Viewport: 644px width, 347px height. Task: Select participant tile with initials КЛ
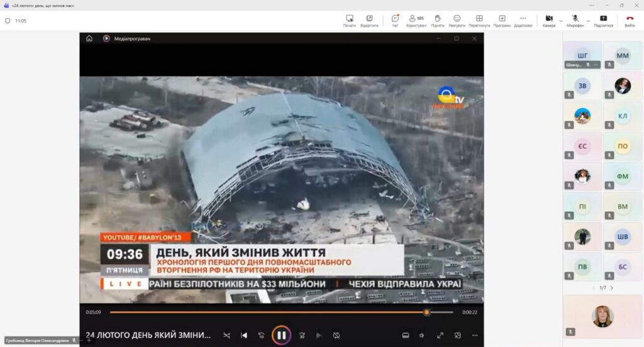pos(622,116)
